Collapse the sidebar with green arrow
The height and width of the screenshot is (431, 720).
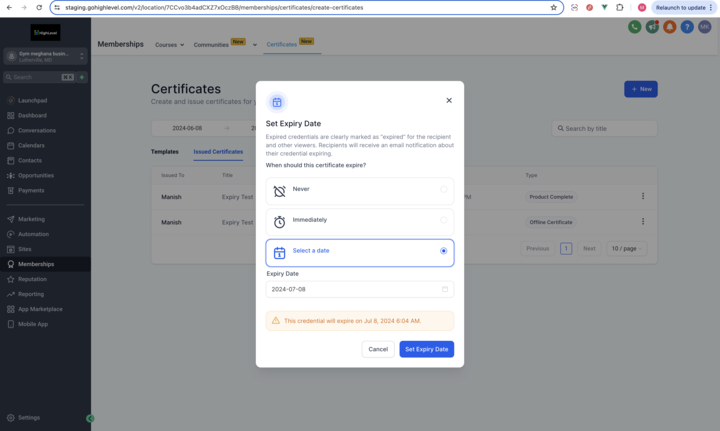click(90, 418)
